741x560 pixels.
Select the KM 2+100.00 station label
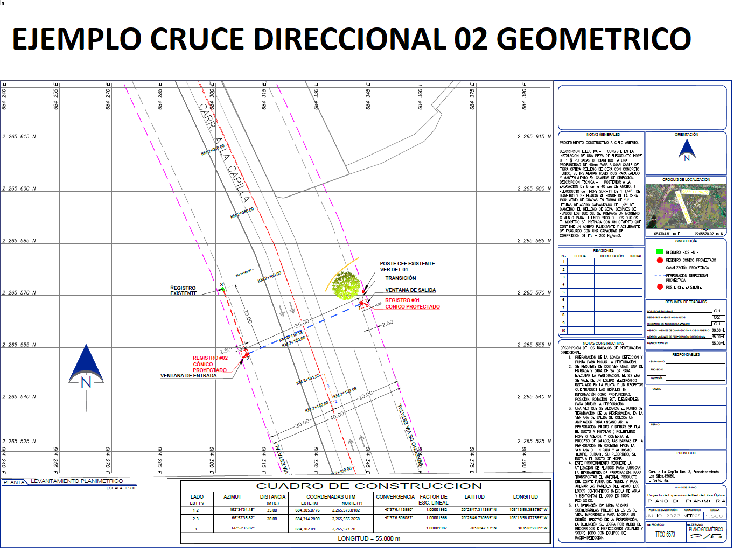269,277
